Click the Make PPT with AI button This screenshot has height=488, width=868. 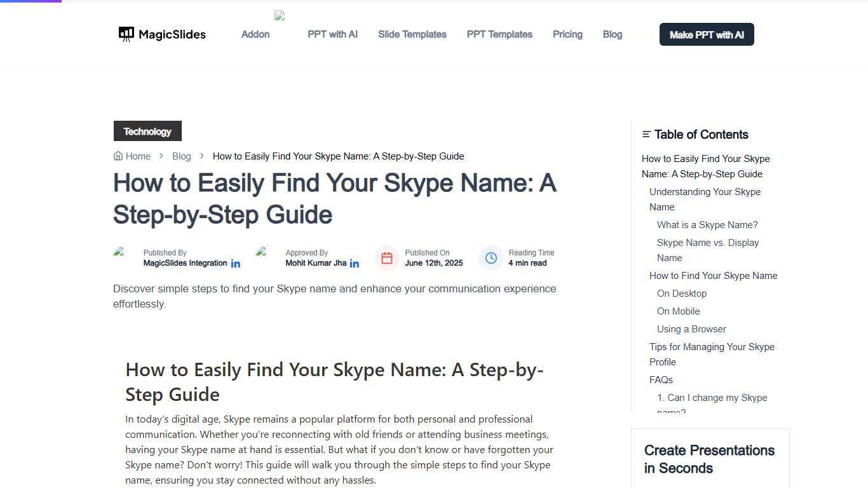click(x=706, y=34)
